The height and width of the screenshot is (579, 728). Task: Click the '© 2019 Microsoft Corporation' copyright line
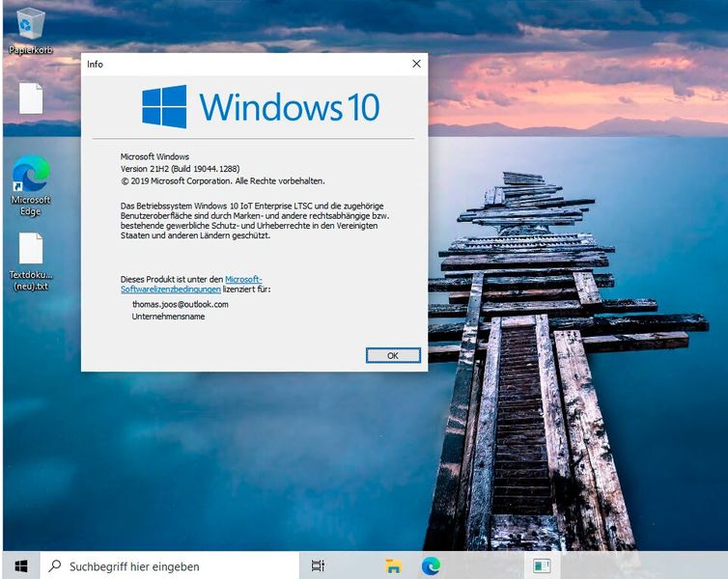223,181
